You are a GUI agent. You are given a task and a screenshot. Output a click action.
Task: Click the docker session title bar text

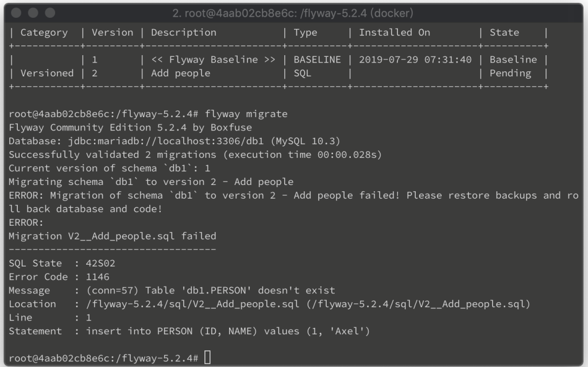[x=292, y=14]
